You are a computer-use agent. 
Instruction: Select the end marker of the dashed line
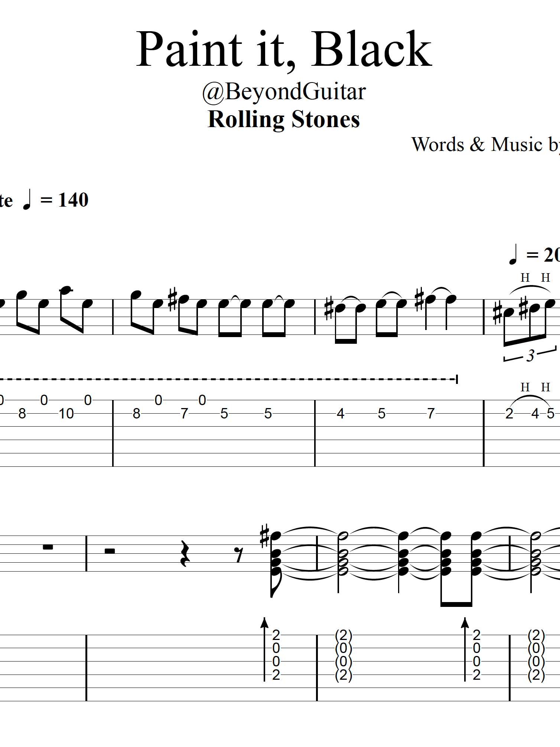tap(457, 379)
